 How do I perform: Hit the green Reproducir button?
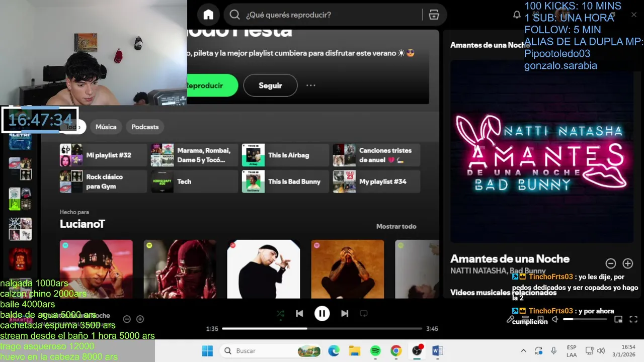211,85
